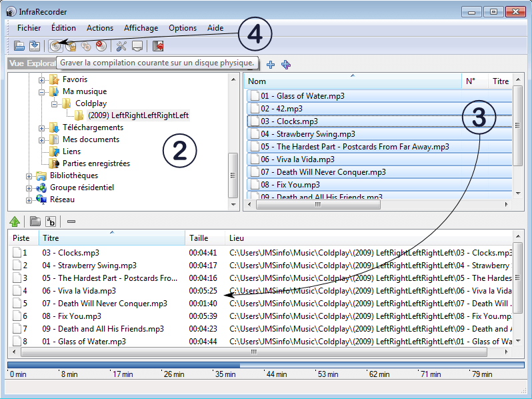The width and height of the screenshot is (532, 399).
Task: Create new folder icon in project toolbar
Action: (35, 222)
